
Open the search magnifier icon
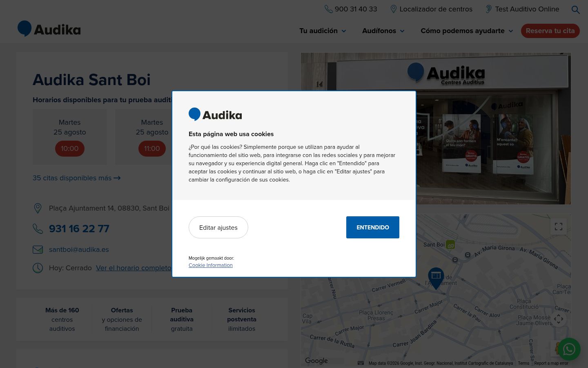(x=575, y=9)
